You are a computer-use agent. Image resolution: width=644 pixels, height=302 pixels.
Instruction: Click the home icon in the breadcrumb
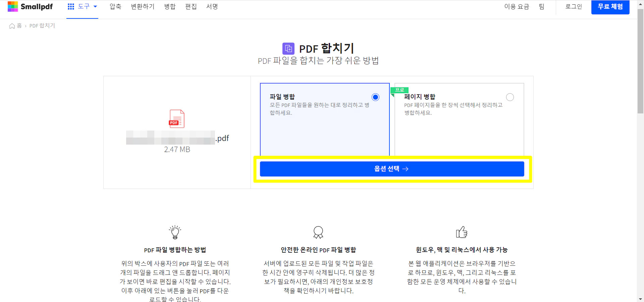pyautogui.click(x=12, y=26)
